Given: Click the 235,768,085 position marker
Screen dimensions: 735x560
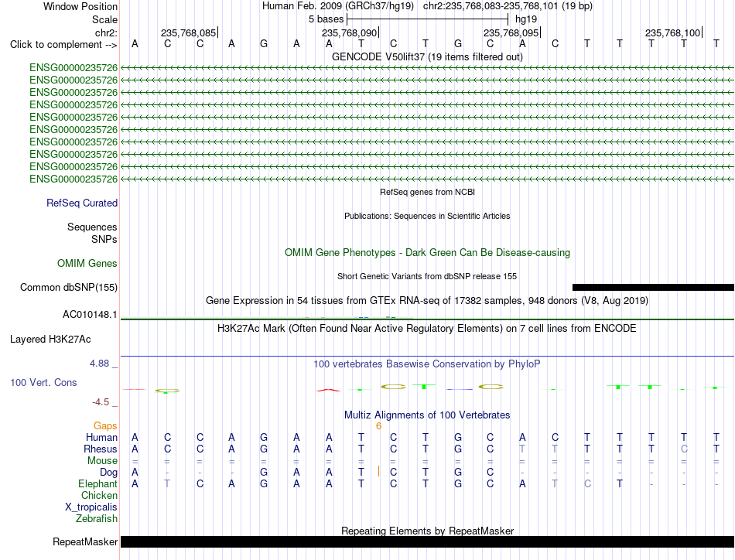Looking at the screenshot, I should [189, 32].
